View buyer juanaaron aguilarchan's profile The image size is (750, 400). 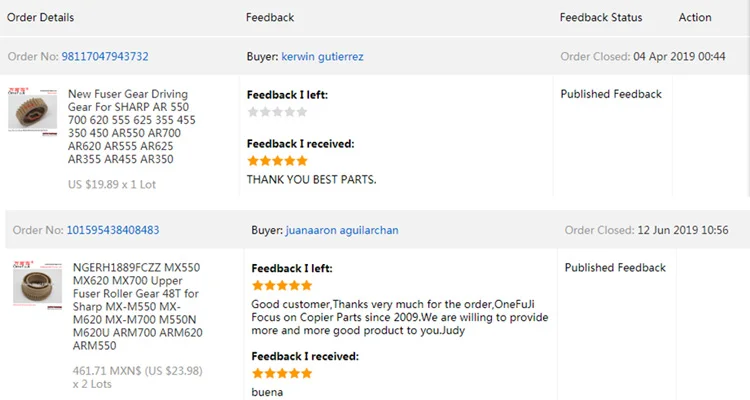pos(342,230)
